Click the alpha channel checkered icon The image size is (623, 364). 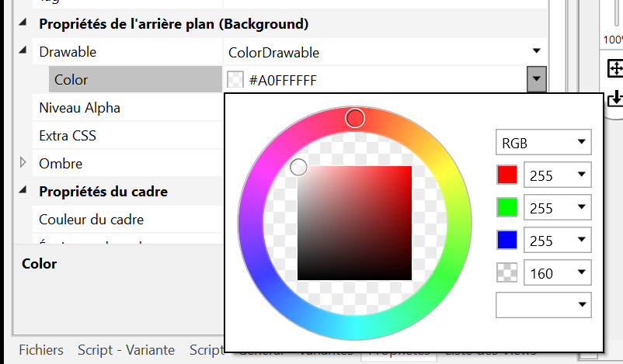[506, 272]
